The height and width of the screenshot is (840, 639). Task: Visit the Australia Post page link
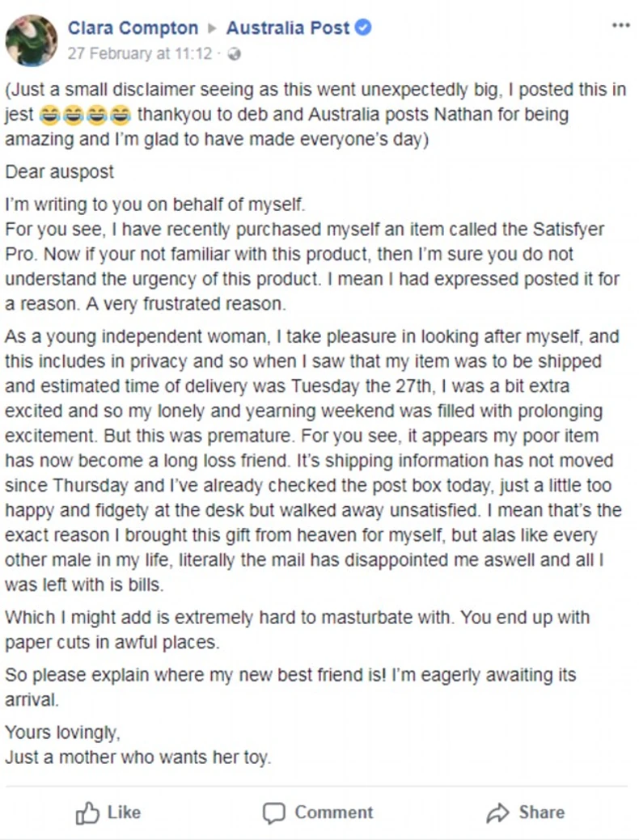288,28
